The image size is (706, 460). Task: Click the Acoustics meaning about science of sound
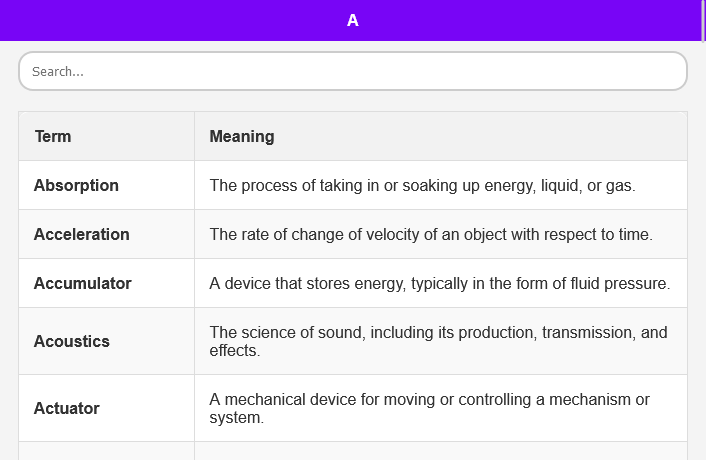tap(438, 341)
